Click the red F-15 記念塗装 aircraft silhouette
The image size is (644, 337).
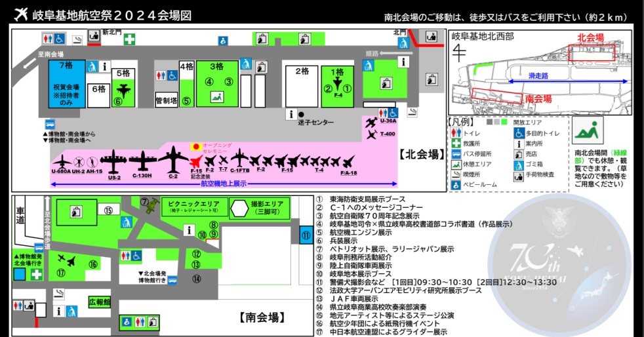(x=196, y=161)
